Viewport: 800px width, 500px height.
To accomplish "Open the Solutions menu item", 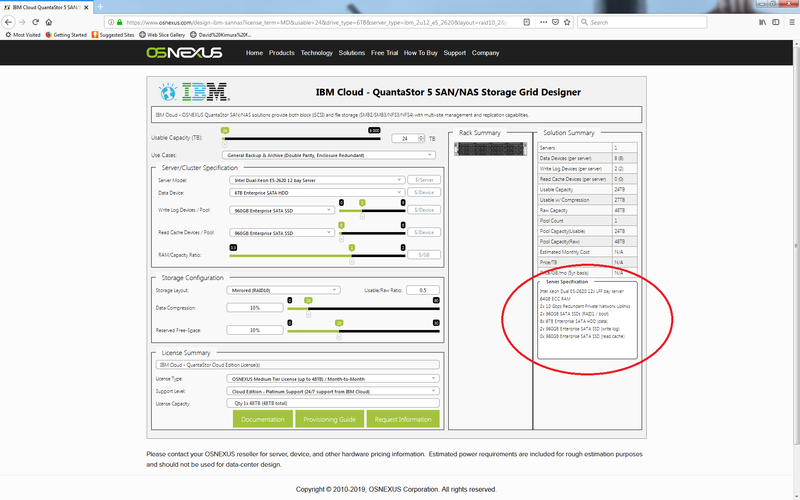I will (352, 53).
